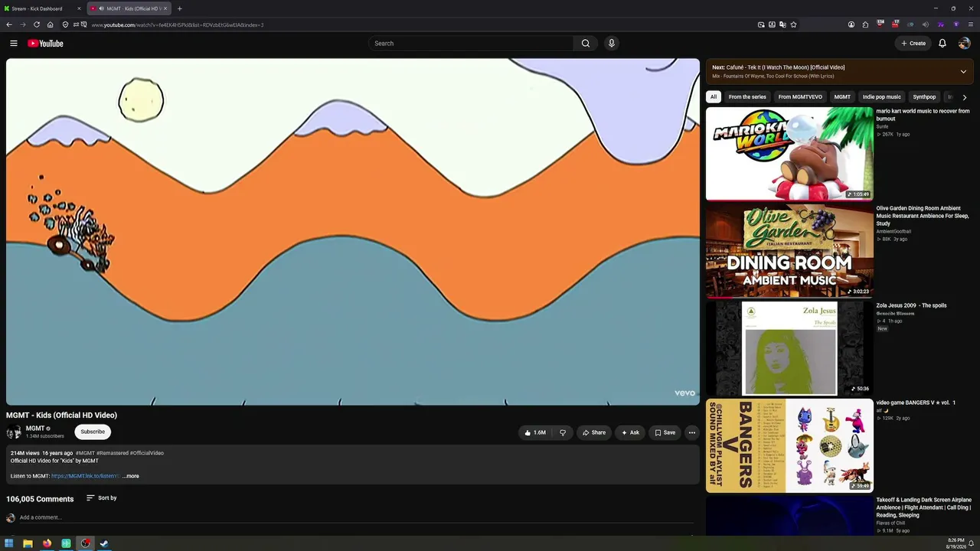Open the MGMT channel avatar

(x=13, y=432)
